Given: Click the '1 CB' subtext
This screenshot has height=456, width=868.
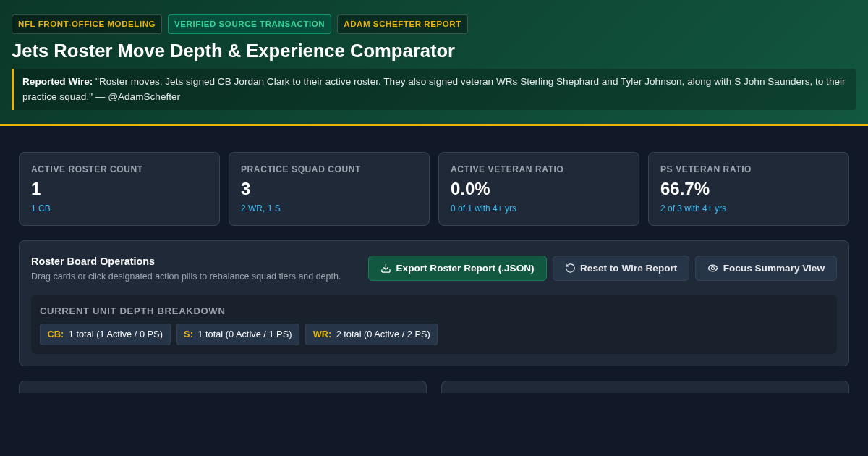Looking at the screenshot, I should click(x=41, y=208).
